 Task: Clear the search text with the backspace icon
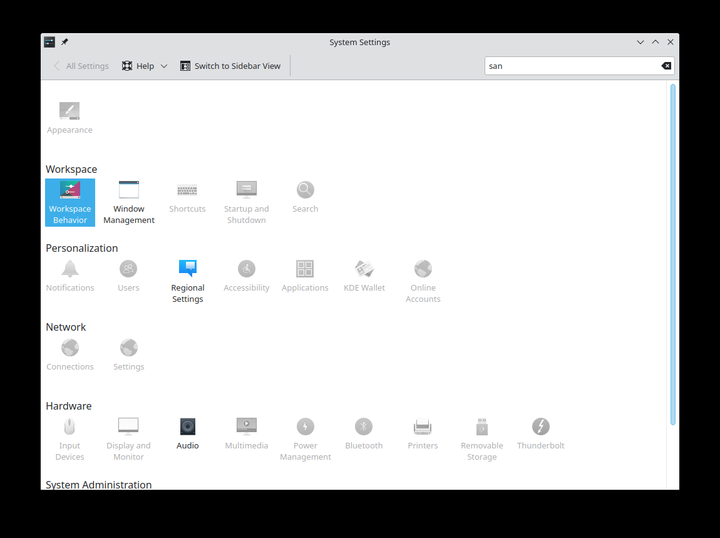pyautogui.click(x=666, y=66)
